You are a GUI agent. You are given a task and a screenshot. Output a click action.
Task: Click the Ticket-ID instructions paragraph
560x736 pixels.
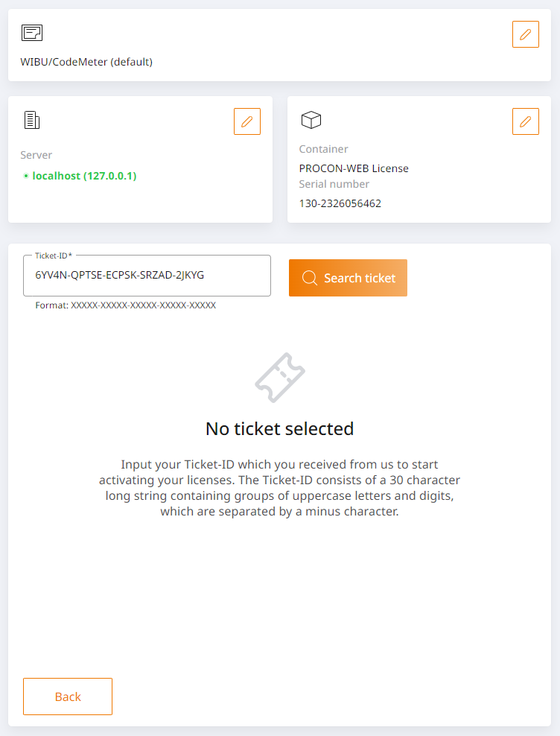[x=280, y=488]
